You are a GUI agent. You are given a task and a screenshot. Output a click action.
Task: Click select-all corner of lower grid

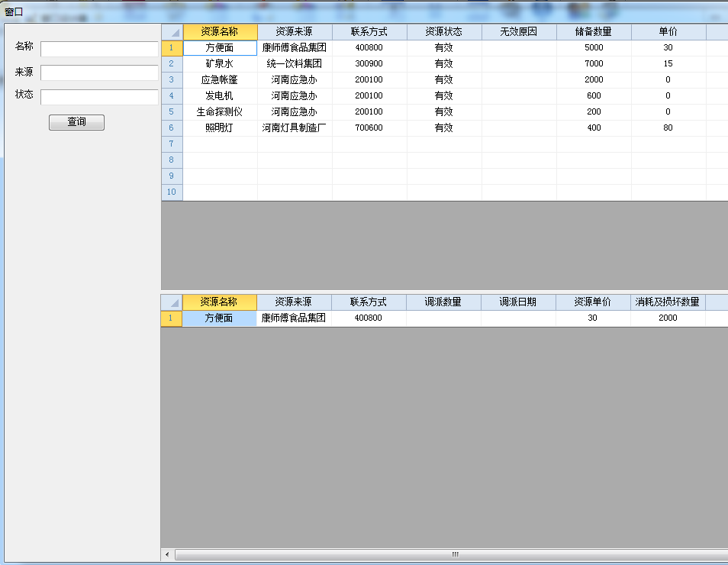pos(171,302)
